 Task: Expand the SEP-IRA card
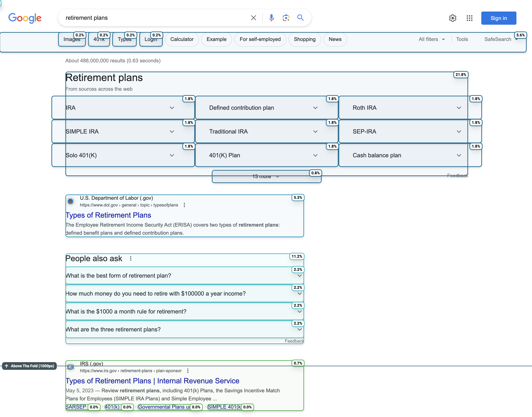(x=410, y=131)
